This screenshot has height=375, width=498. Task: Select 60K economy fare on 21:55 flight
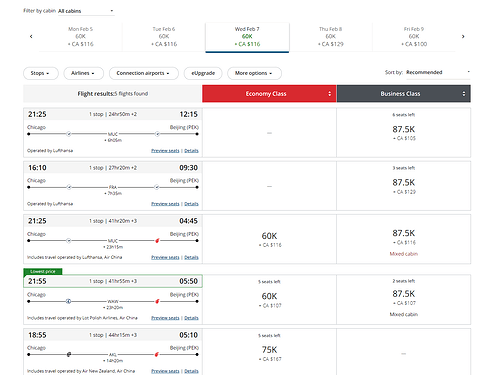coord(269,299)
